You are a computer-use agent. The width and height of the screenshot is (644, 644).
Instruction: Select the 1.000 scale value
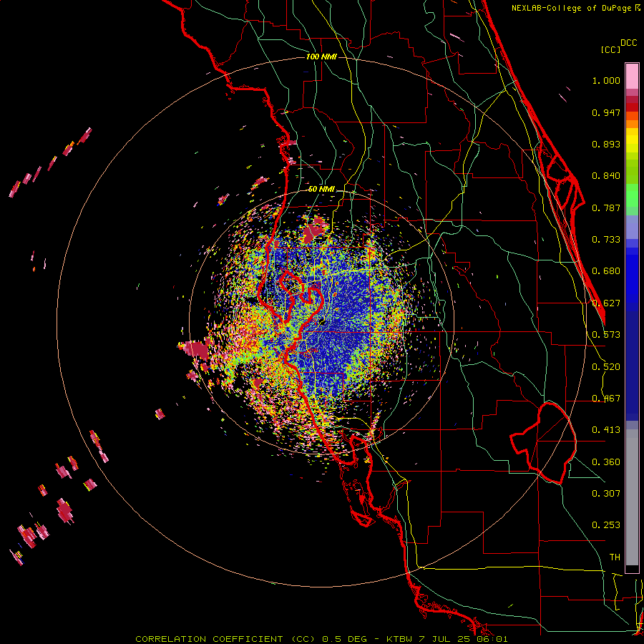pyautogui.click(x=606, y=80)
